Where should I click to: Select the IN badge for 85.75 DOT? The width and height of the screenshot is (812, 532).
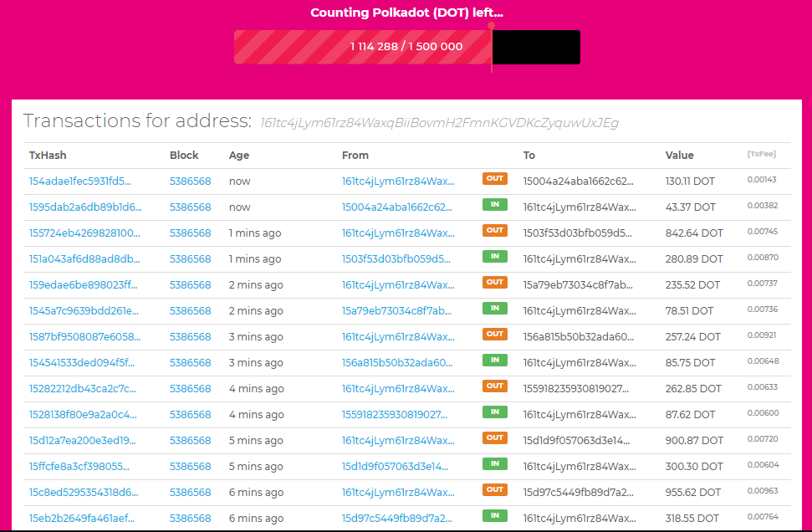pyautogui.click(x=494, y=360)
